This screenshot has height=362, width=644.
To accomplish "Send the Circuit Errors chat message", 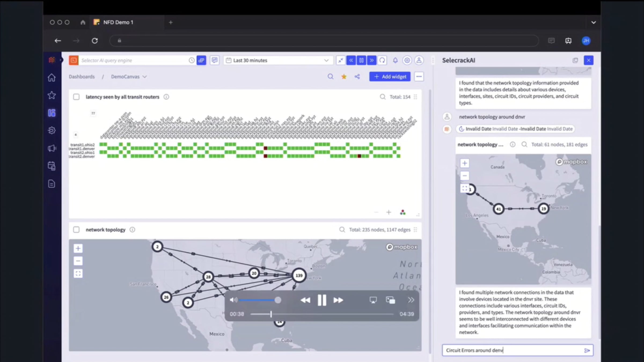I will pos(587,350).
